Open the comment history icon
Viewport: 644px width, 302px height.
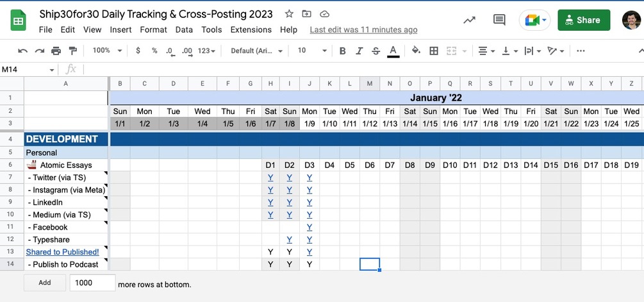tap(499, 20)
